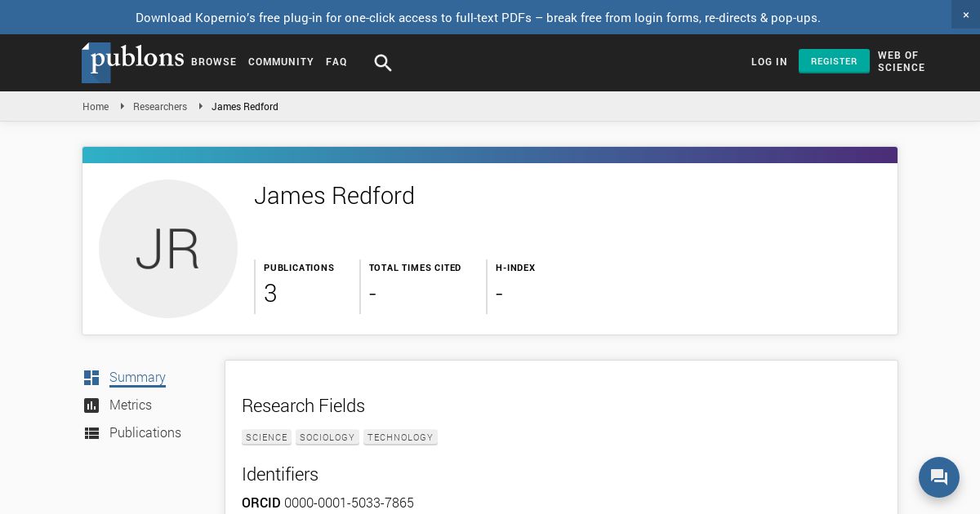This screenshot has width=980, height=514.
Task: Navigate to Home breadcrumb
Action: pos(96,107)
